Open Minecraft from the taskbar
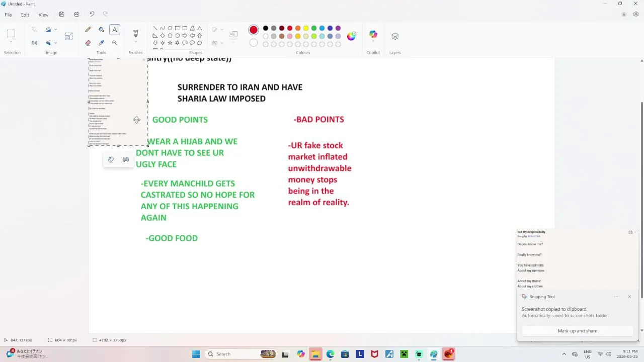This screenshot has width=644, height=362. 404,354
